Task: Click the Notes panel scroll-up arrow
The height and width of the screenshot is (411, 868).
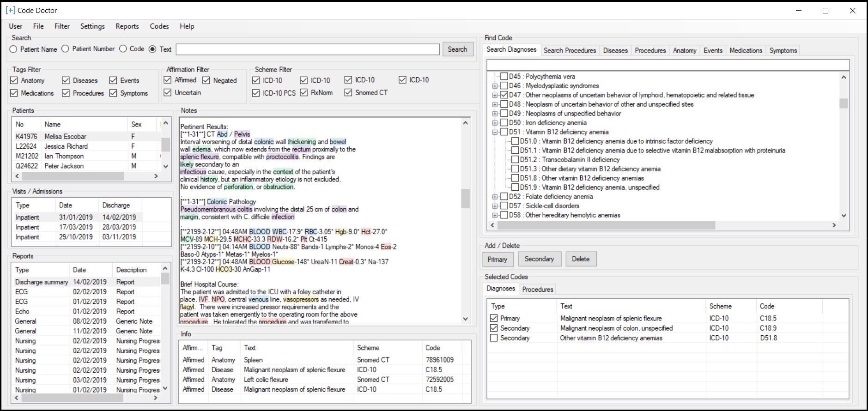Action: (x=465, y=123)
